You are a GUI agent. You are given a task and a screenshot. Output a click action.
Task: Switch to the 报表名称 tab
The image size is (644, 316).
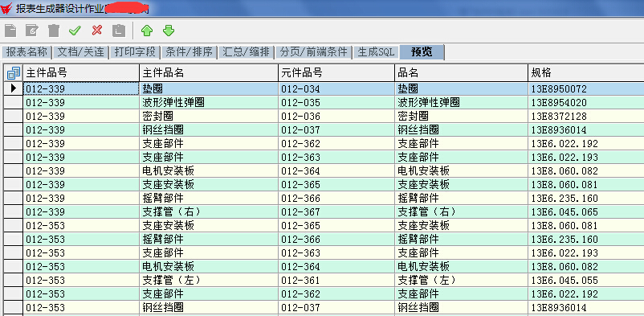tap(26, 51)
